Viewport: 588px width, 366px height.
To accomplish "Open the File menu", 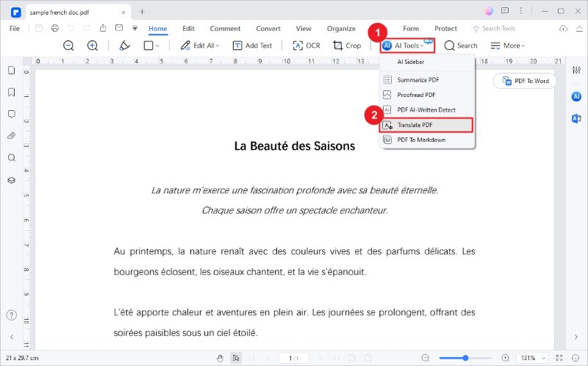I will click(15, 29).
